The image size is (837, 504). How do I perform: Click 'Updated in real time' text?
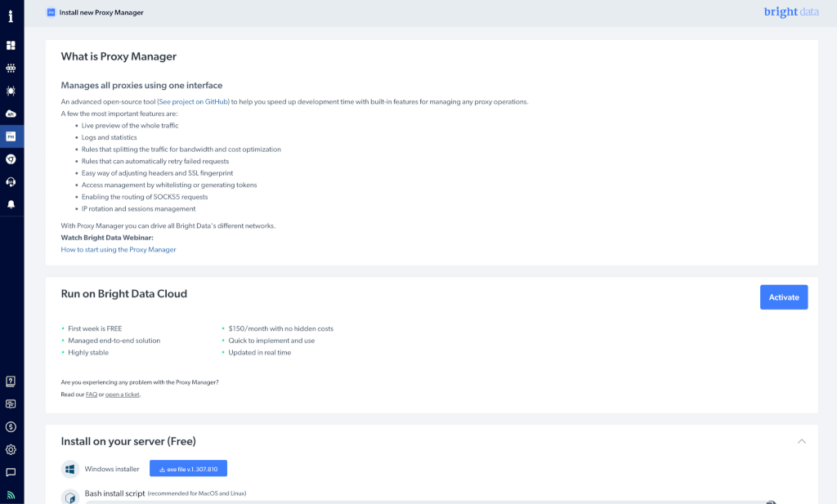pos(259,353)
